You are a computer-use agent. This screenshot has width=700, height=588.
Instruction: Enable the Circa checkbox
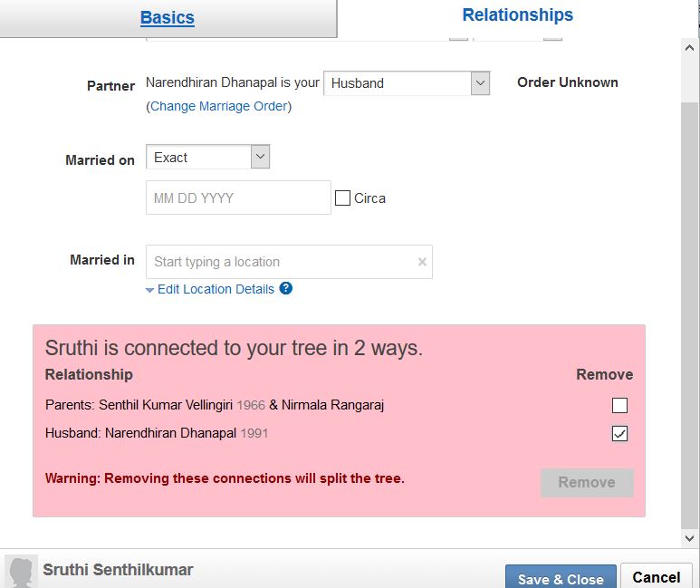(342, 198)
